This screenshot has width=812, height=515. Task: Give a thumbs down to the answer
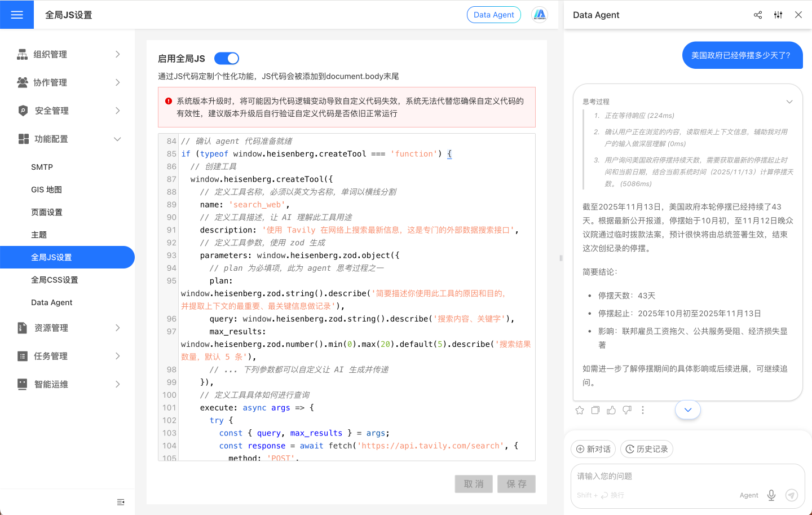click(627, 410)
